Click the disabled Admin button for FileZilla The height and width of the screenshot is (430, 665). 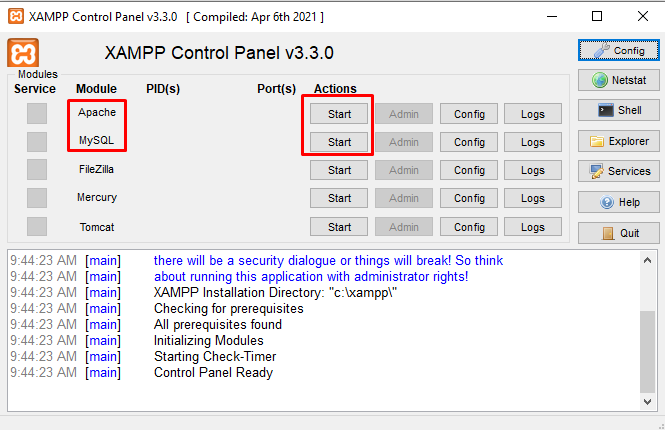click(404, 170)
